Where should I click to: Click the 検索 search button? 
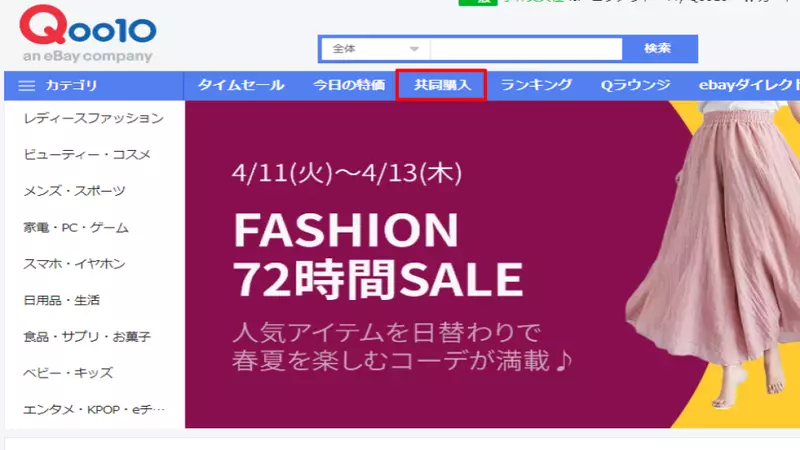(x=657, y=48)
